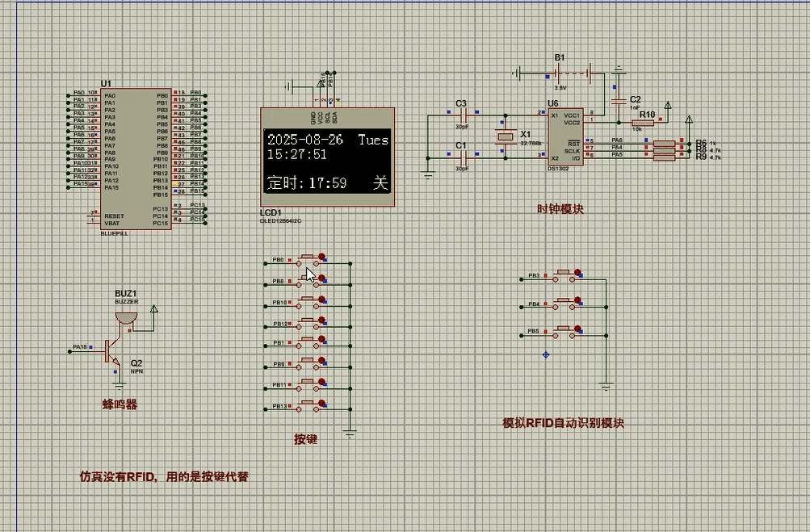Image resolution: width=810 pixels, height=532 pixels.
Task: Click the OLED display screen of LCD1
Action: (327, 161)
